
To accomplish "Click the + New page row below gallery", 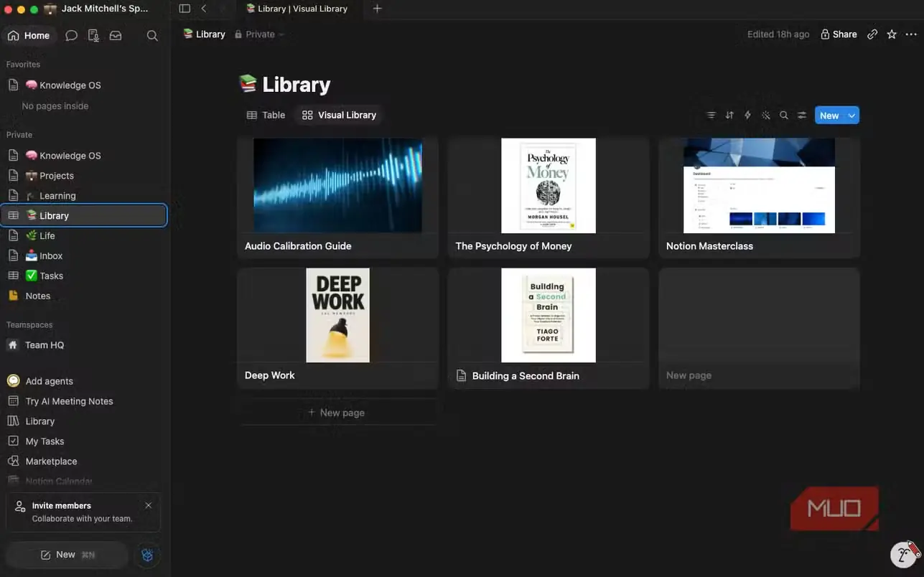I will (337, 413).
